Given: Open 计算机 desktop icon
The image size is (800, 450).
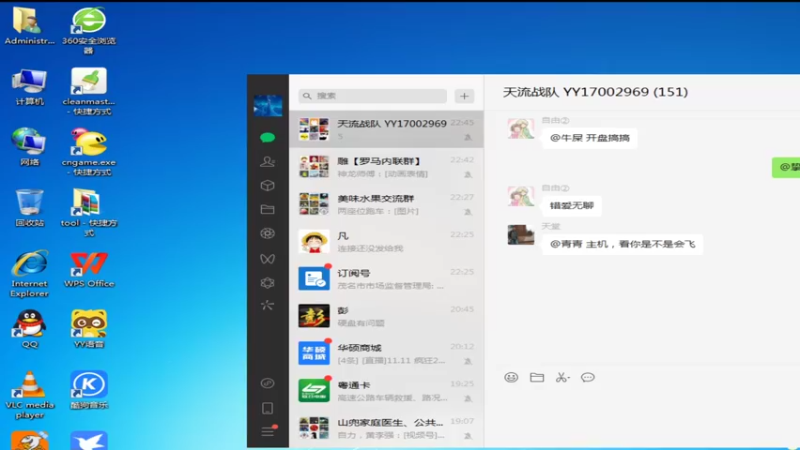Looking at the screenshot, I should pyautogui.click(x=29, y=87).
